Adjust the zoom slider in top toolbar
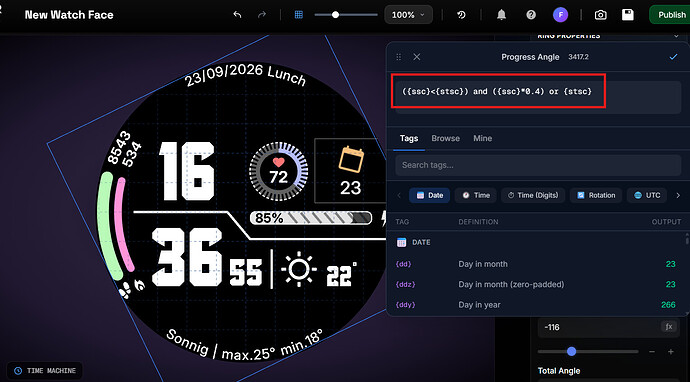The image size is (690, 382). (x=346, y=15)
